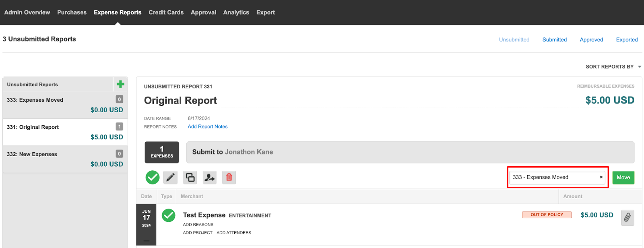
Task: Toggle the Test Expense row checkmark
Action: (x=169, y=215)
